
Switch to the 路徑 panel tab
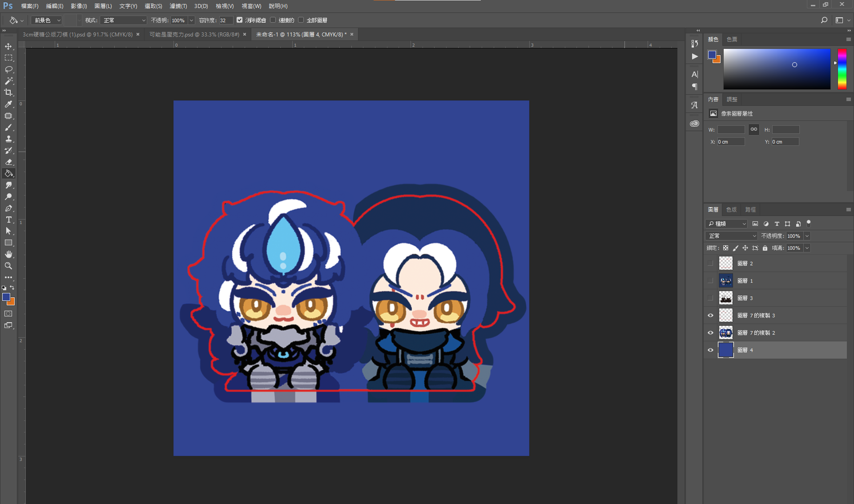coord(750,209)
